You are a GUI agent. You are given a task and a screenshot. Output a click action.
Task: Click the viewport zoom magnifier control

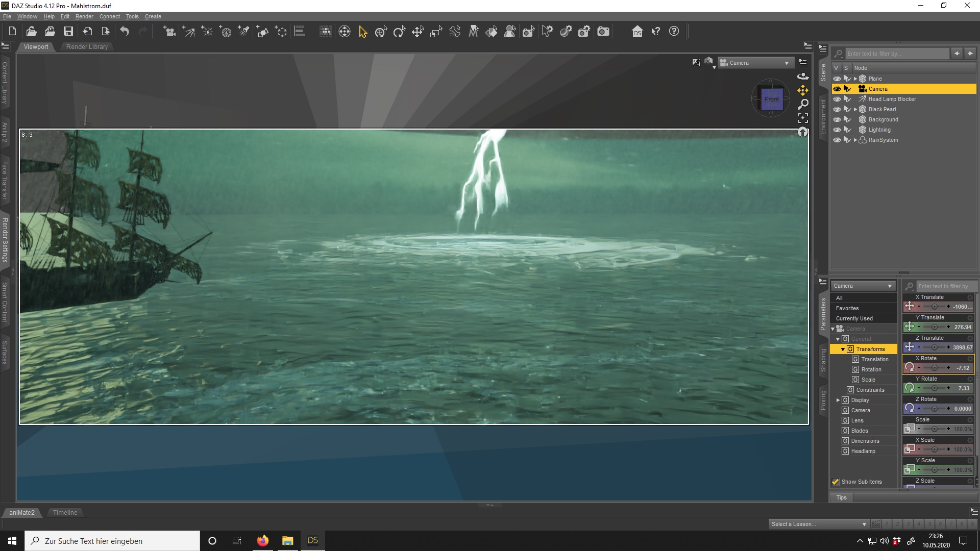click(x=803, y=104)
